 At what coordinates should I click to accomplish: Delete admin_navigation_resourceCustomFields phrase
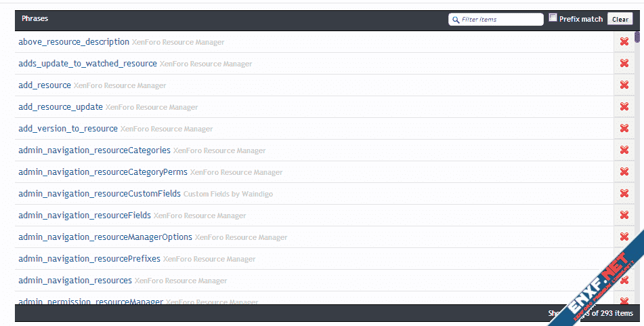[x=624, y=194]
